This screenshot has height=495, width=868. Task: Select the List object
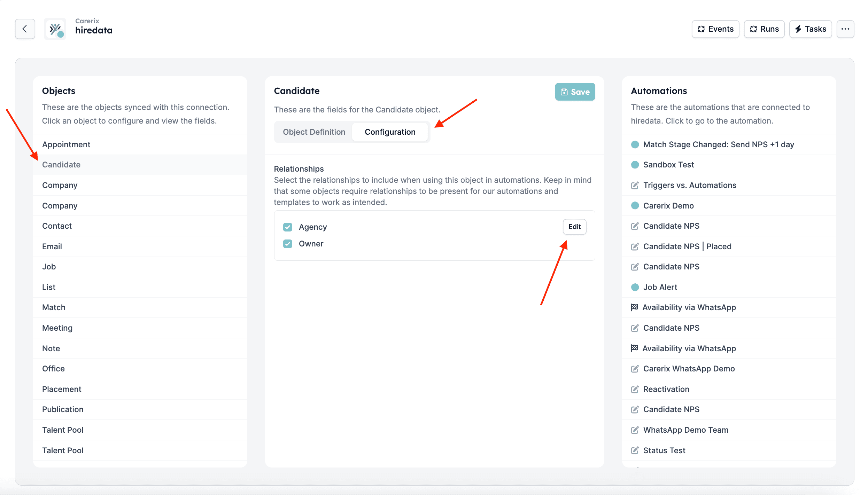coord(140,287)
